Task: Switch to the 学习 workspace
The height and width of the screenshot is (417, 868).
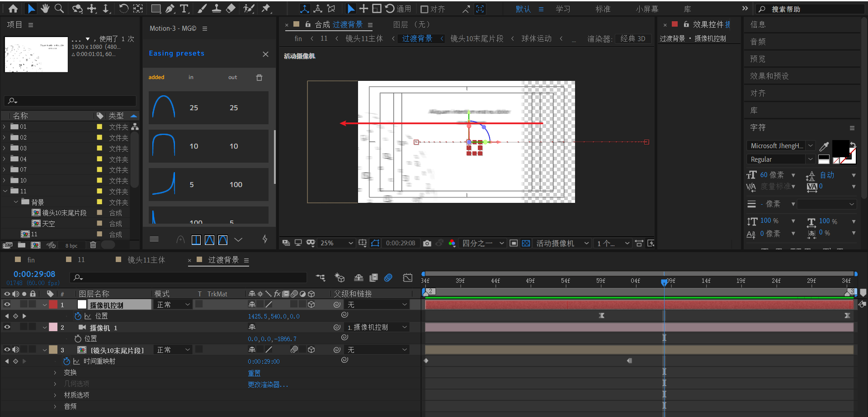Action: [563, 9]
